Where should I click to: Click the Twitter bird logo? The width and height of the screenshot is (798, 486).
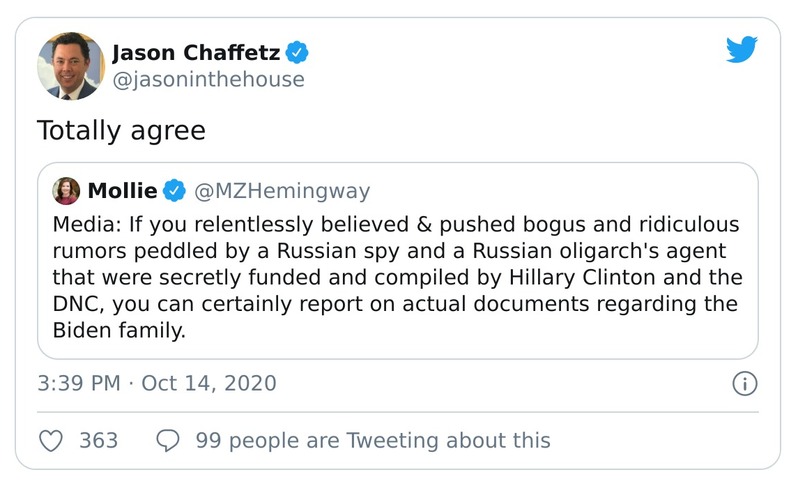click(x=741, y=49)
